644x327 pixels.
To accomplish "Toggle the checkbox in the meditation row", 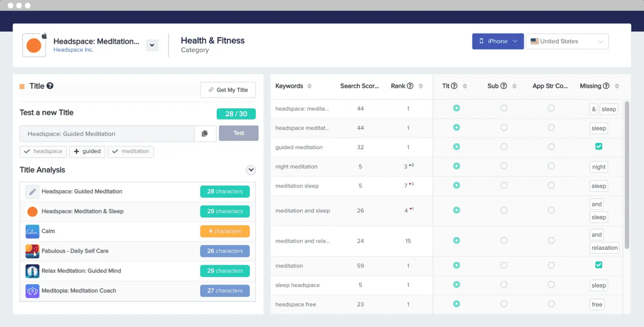I will (599, 265).
